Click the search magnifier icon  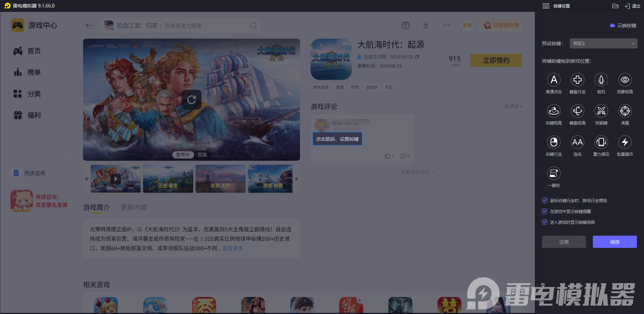[254, 25]
